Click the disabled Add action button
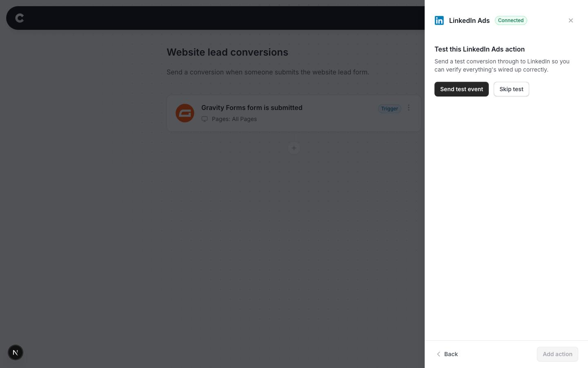Image resolution: width=588 pixels, height=368 pixels. pyautogui.click(x=557, y=354)
